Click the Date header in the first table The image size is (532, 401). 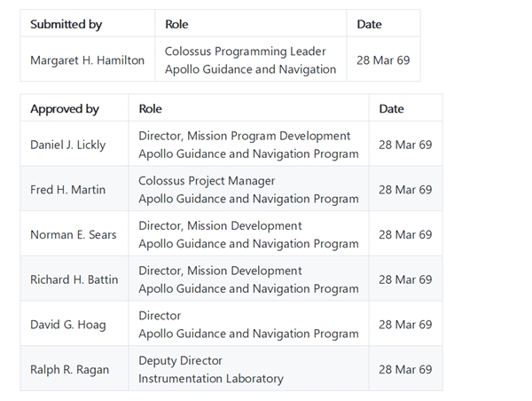coord(369,24)
